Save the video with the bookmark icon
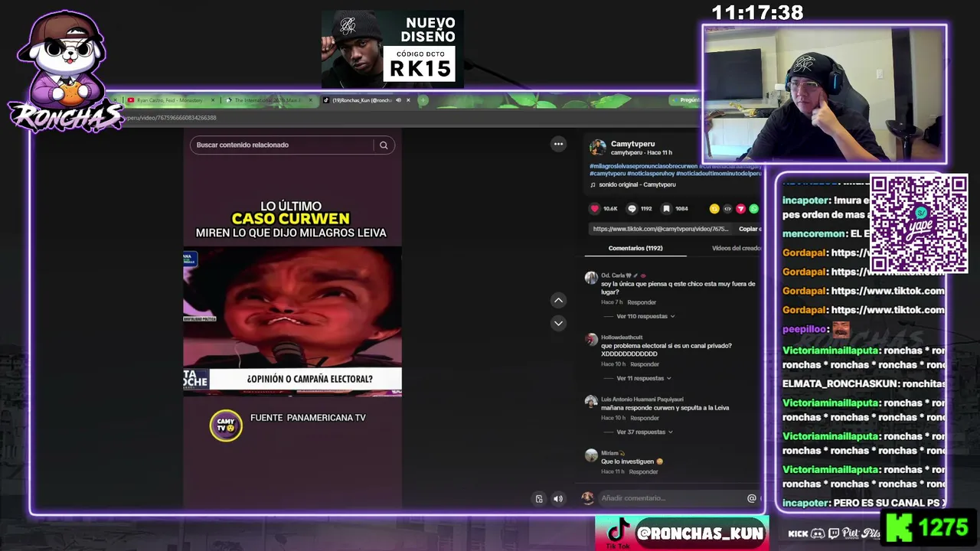Screen dimensions: 980x551 [x=666, y=208]
